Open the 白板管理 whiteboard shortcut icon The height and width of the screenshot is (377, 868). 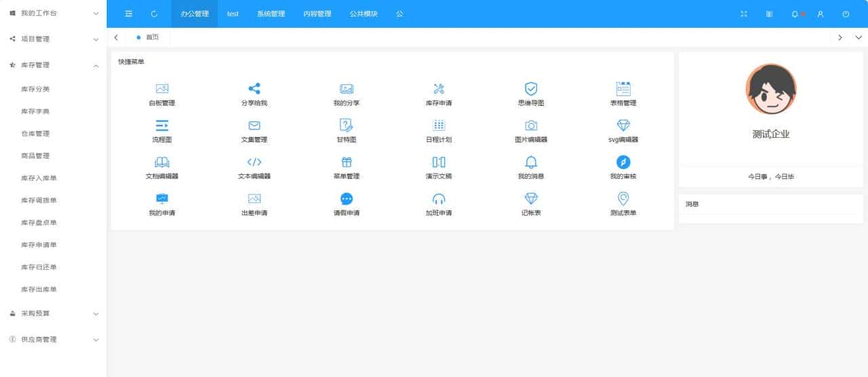click(x=162, y=88)
